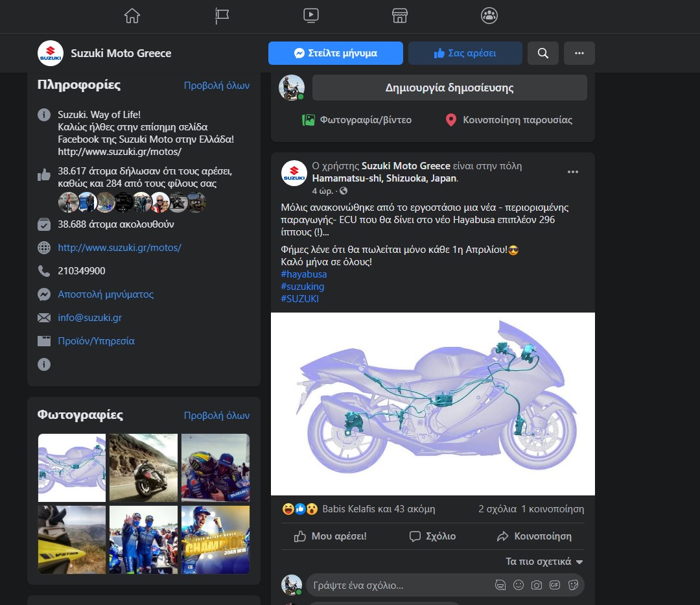Open the Watch video icon
This screenshot has height=605, width=700.
310,16
